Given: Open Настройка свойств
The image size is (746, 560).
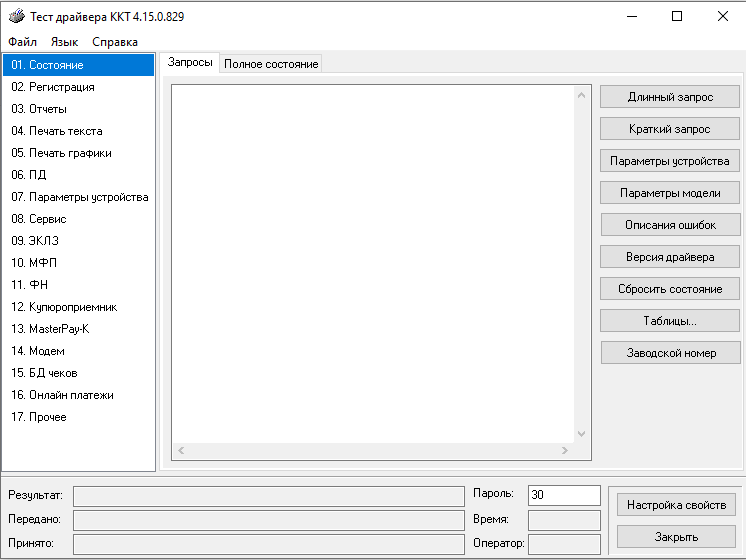Looking at the screenshot, I should pos(676,505).
